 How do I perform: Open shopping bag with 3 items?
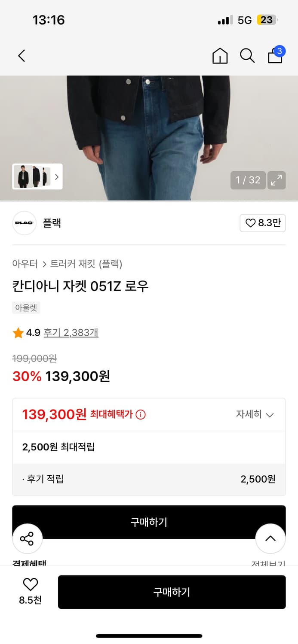pyautogui.click(x=275, y=55)
